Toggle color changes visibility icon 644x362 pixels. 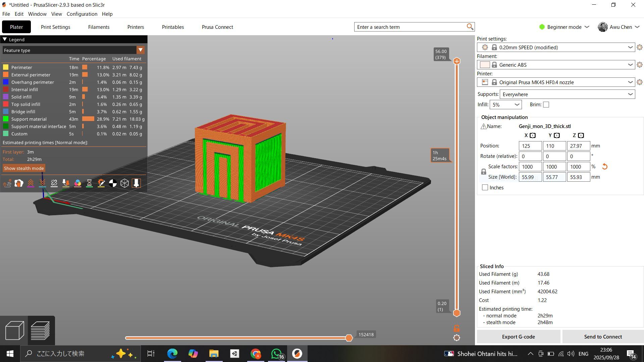(77, 183)
